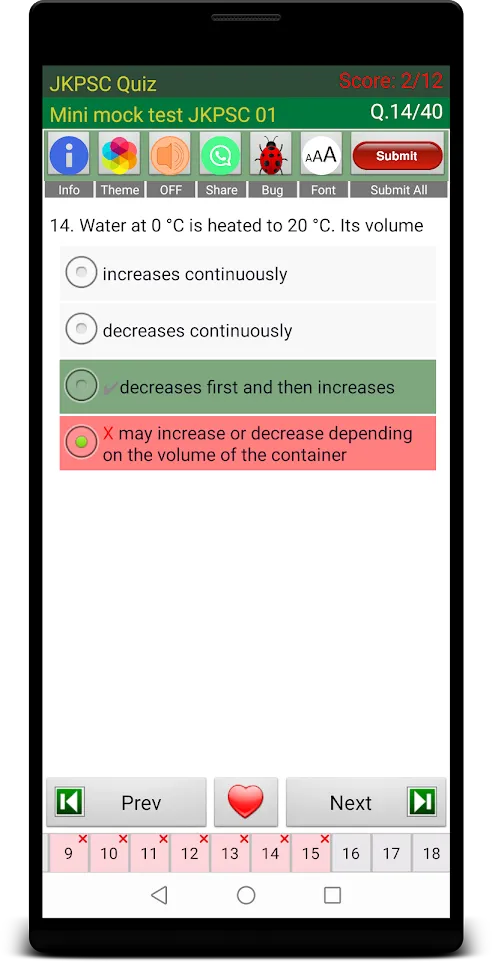The image size is (492, 962).
Task: Choose "decreases first and then increases" option
Action: (248, 387)
